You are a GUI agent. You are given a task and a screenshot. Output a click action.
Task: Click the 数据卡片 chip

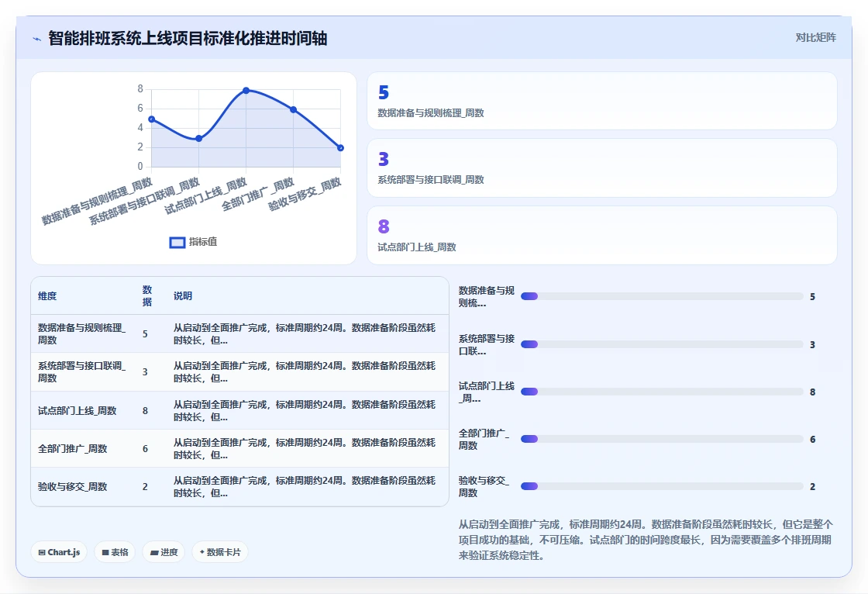click(x=220, y=552)
